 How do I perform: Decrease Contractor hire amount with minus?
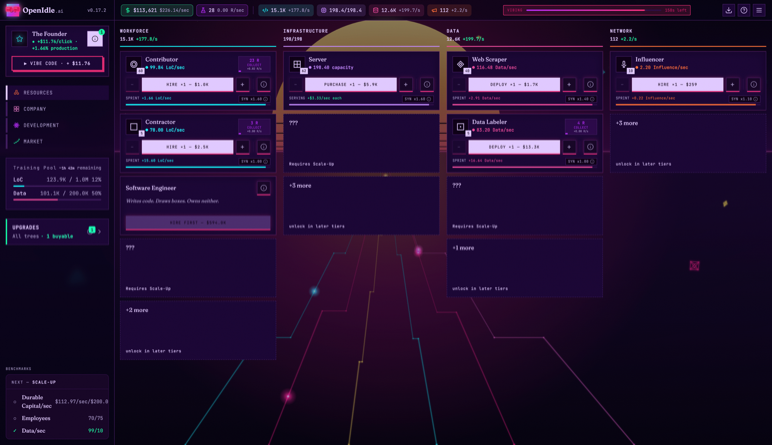tap(132, 147)
